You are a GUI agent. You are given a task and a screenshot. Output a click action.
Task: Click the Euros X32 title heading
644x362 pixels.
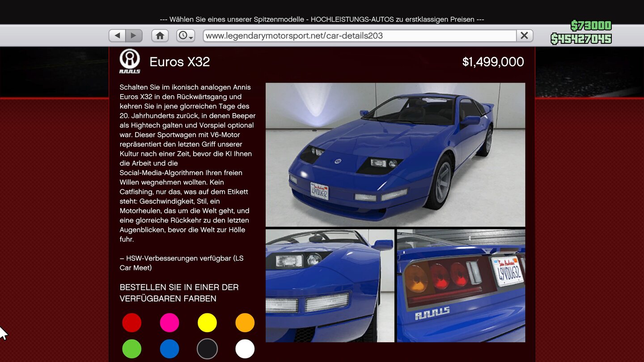point(180,62)
